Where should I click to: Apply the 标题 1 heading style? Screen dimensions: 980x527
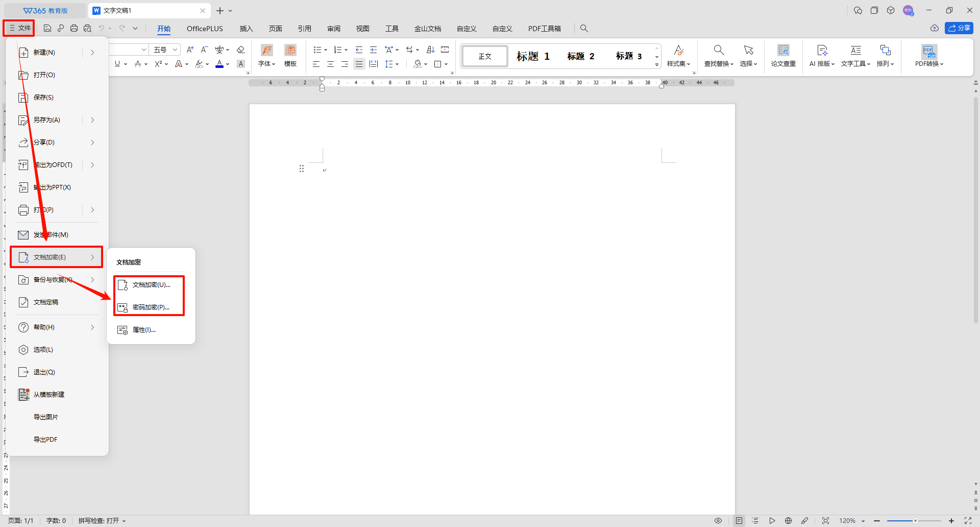[532, 56]
